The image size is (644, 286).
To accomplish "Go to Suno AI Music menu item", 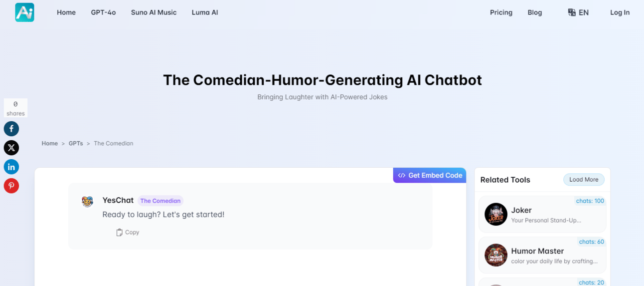I will pos(154,12).
